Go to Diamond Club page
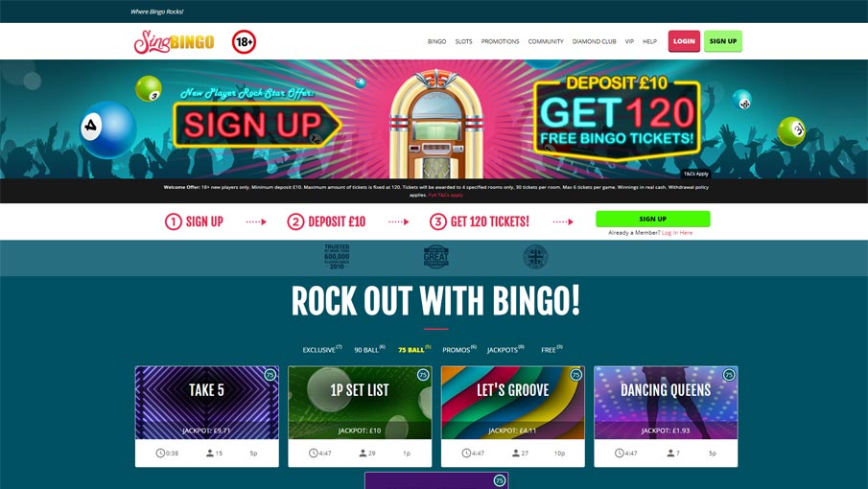Screen dimensions: 868x489 (594, 41)
